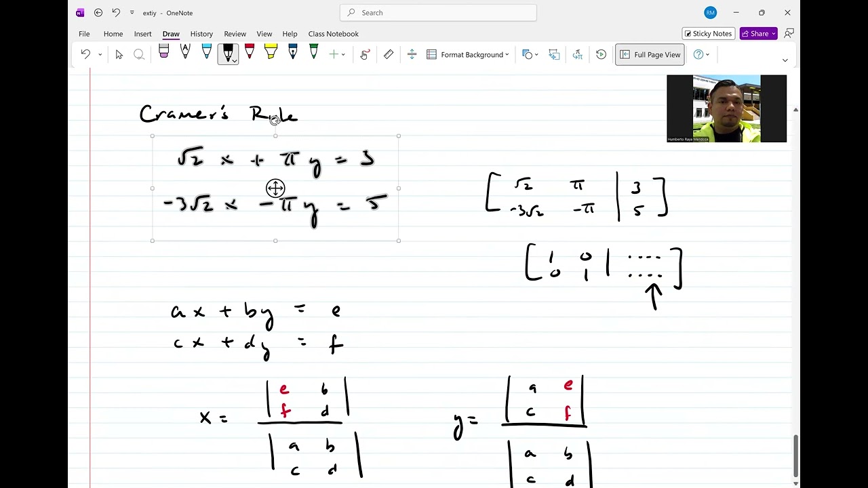Screen dimensions: 868x488
Task: Toggle Full Page View
Action: point(650,55)
